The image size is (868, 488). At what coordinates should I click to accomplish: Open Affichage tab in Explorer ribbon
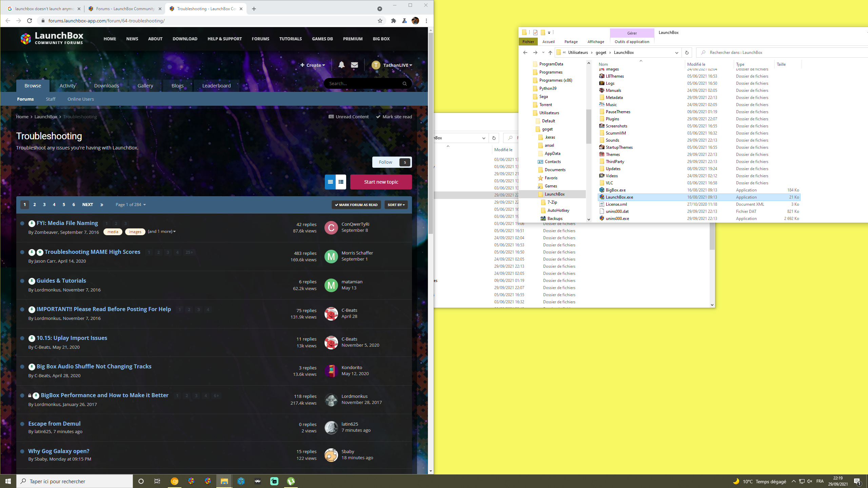596,42
